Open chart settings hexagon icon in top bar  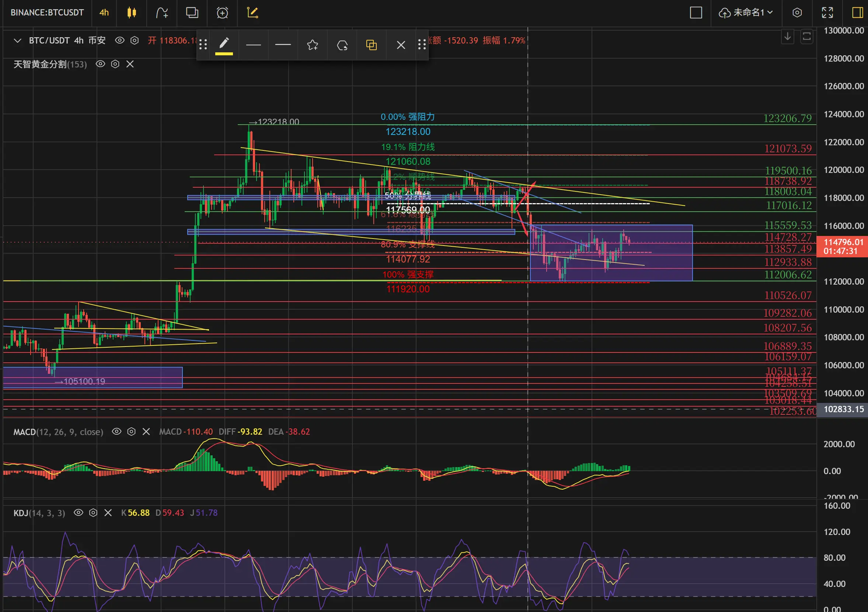(797, 13)
